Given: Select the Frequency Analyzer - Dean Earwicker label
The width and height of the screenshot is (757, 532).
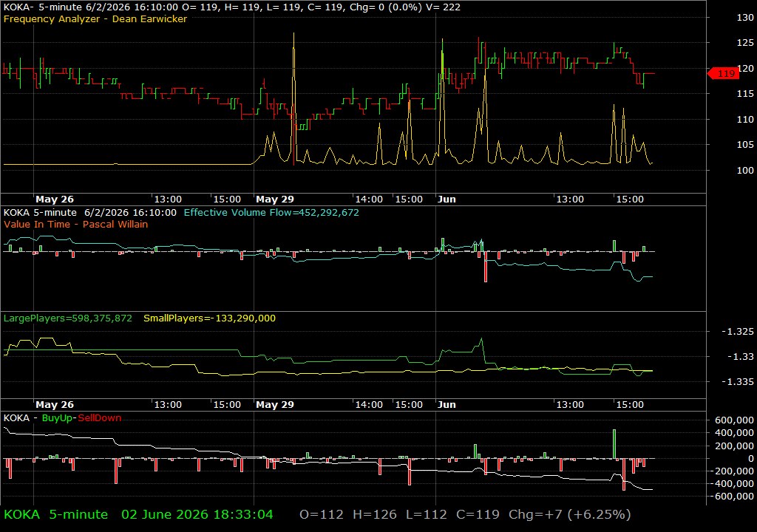Looking at the screenshot, I should pyautogui.click(x=95, y=18).
